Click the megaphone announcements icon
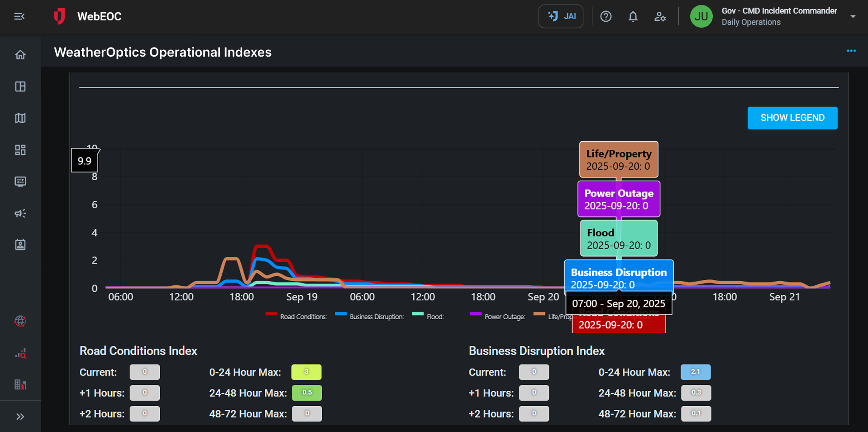The width and height of the screenshot is (868, 432). (20, 213)
